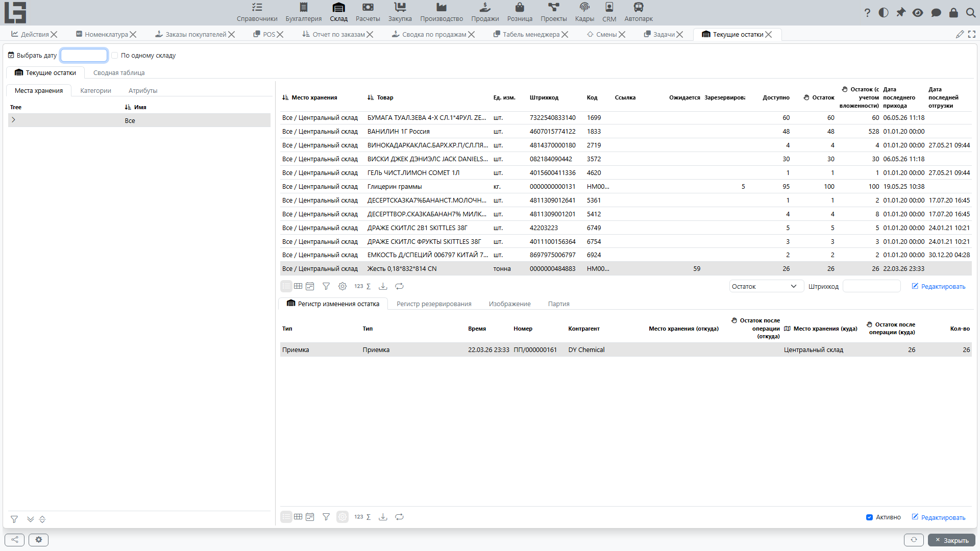Viewport: 980px width, 551px height.
Task: Open the Проекты module
Action: (553, 12)
